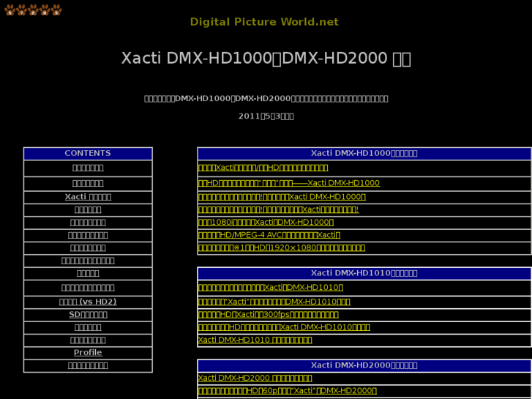Click the page heading Xacti DMX-HD1000 DMX-HD2000
This screenshot has width=532, height=399.
tap(266, 58)
